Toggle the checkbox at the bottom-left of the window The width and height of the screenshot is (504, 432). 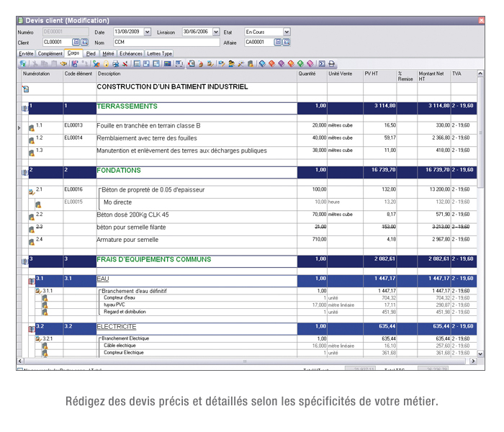click(x=19, y=369)
